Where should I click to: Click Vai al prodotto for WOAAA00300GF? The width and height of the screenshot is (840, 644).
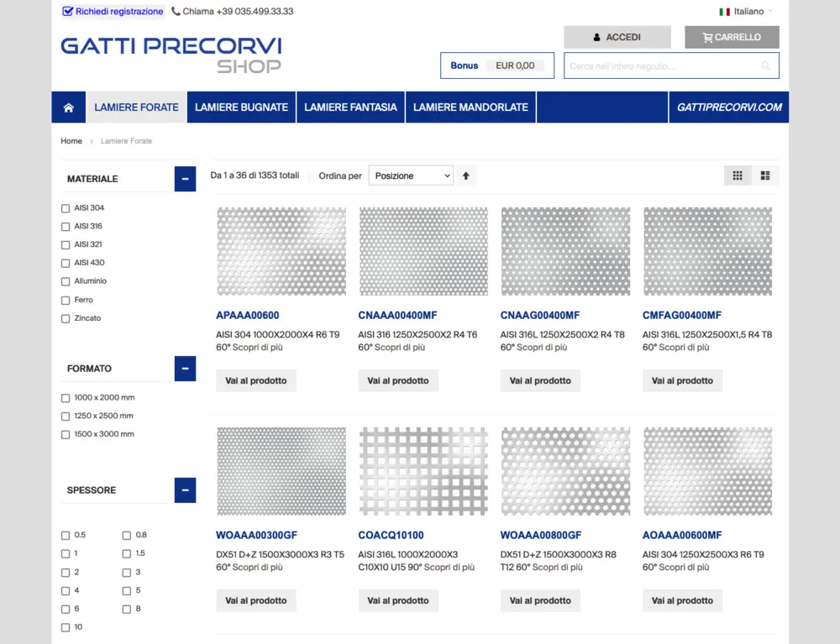256,600
